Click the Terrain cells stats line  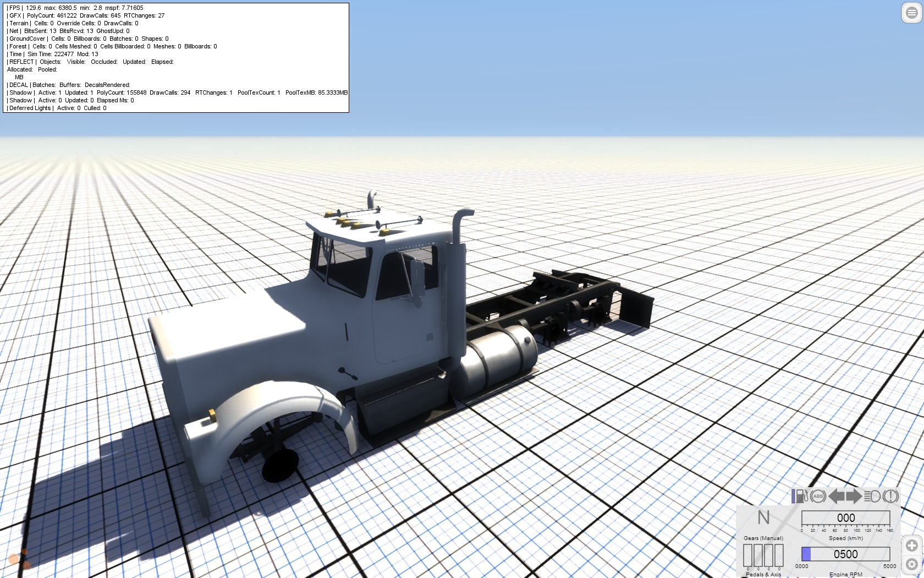click(x=73, y=23)
